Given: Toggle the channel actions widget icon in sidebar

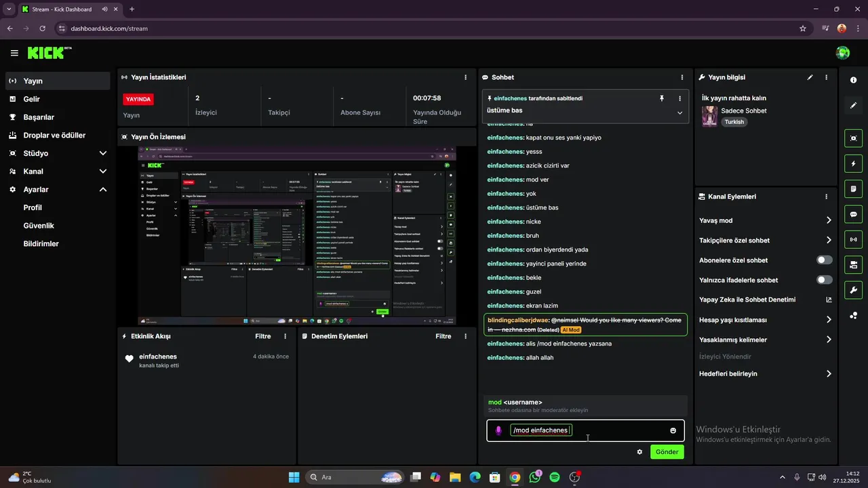Looking at the screenshot, I should 853,264.
